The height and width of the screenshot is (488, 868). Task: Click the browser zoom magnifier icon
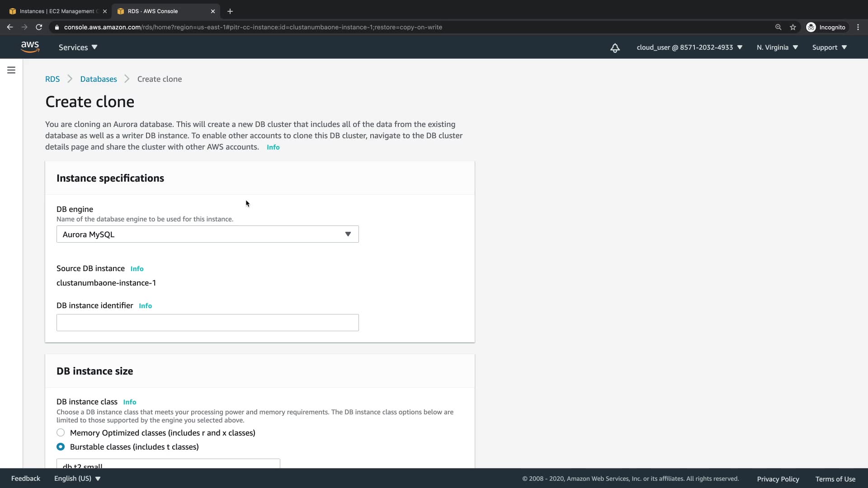pos(778,27)
